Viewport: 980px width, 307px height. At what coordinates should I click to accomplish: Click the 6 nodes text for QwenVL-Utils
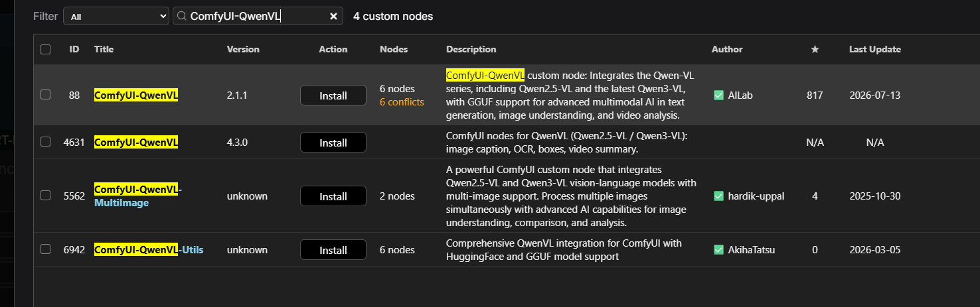397,250
